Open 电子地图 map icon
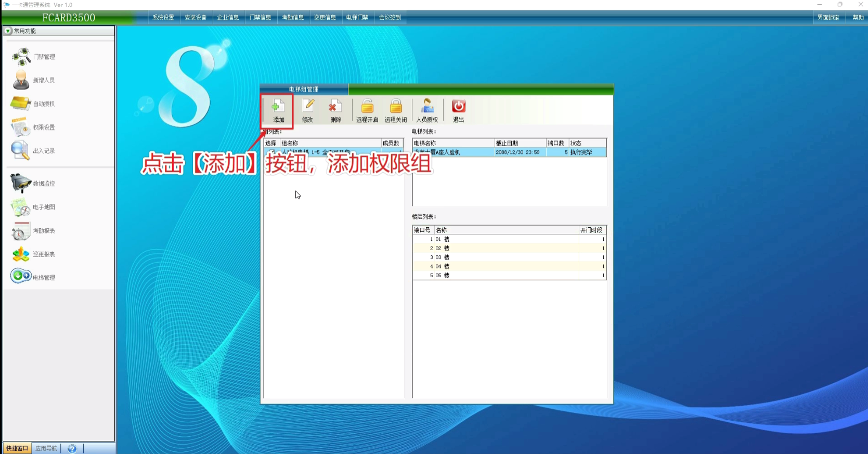 [21, 207]
